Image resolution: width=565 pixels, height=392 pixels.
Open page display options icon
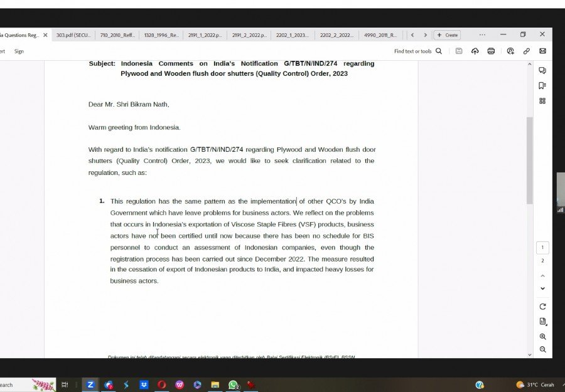tap(542, 322)
